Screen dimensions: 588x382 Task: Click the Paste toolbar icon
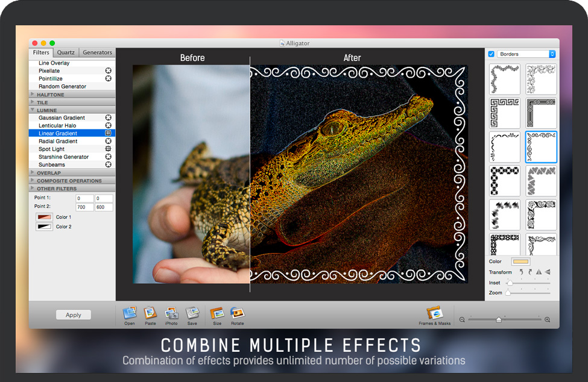(150, 313)
